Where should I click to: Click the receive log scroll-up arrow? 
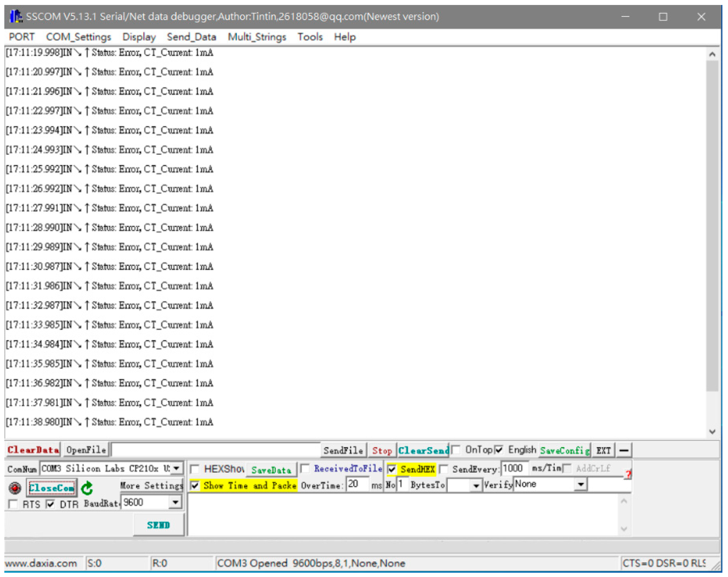point(712,54)
